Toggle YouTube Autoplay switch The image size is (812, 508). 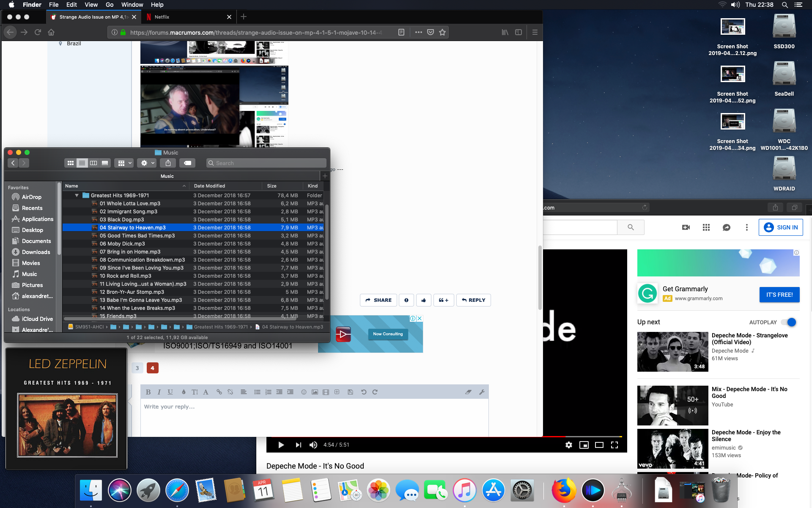(789, 322)
